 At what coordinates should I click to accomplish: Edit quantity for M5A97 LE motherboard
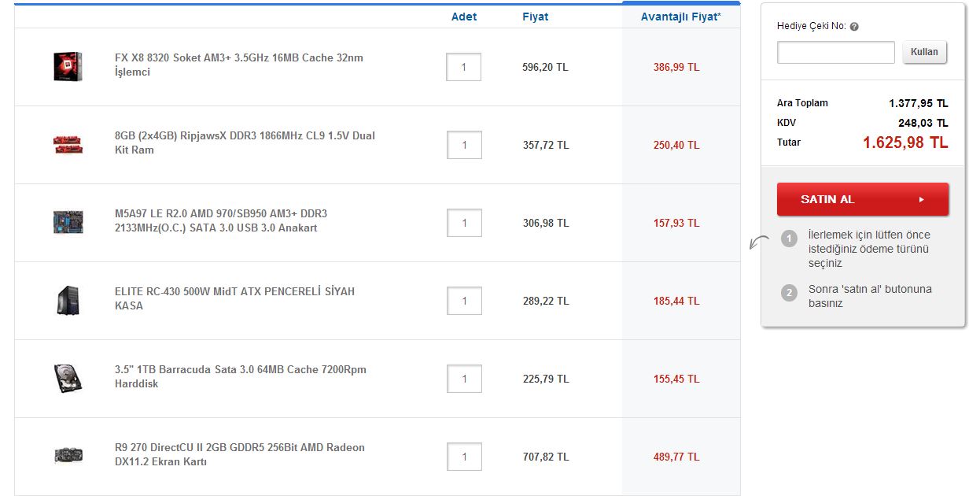click(x=463, y=223)
